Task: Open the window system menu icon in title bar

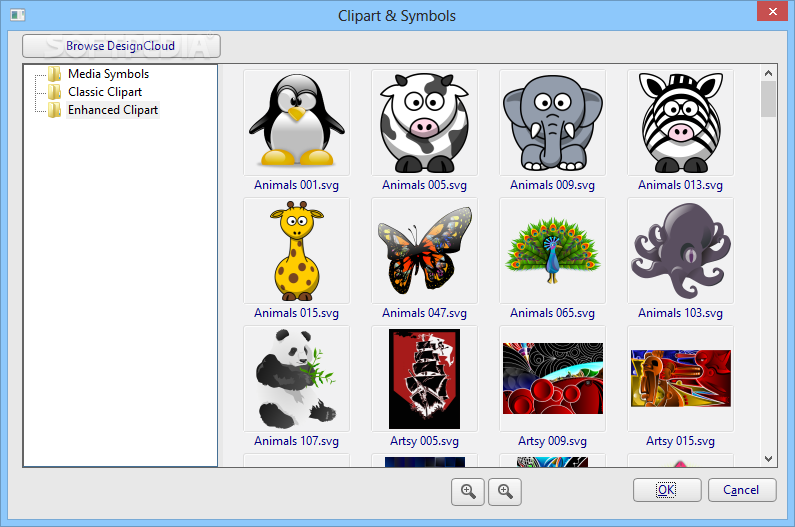Action: pyautogui.click(x=18, y=15)
